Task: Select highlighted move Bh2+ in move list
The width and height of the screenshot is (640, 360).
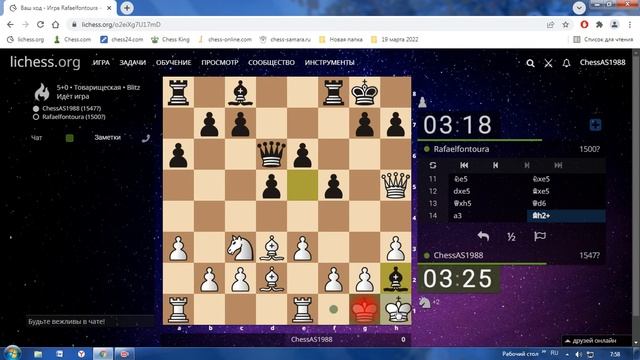Action: (x=566, y=216)
